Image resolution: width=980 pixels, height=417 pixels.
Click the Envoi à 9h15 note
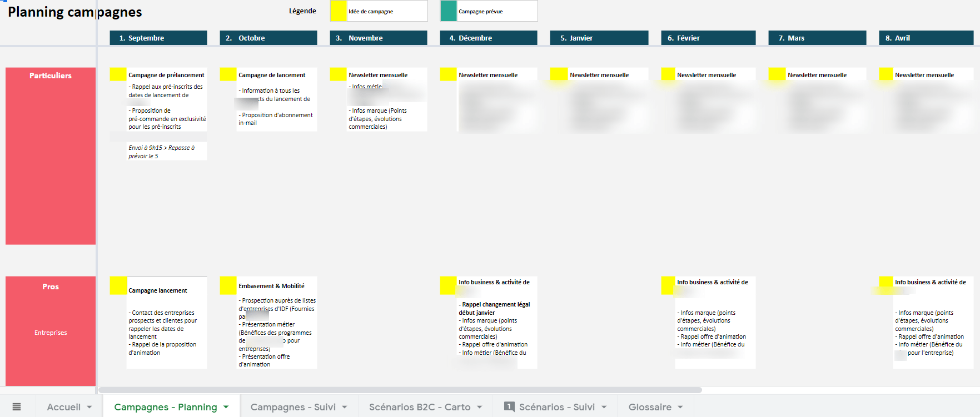162,152
